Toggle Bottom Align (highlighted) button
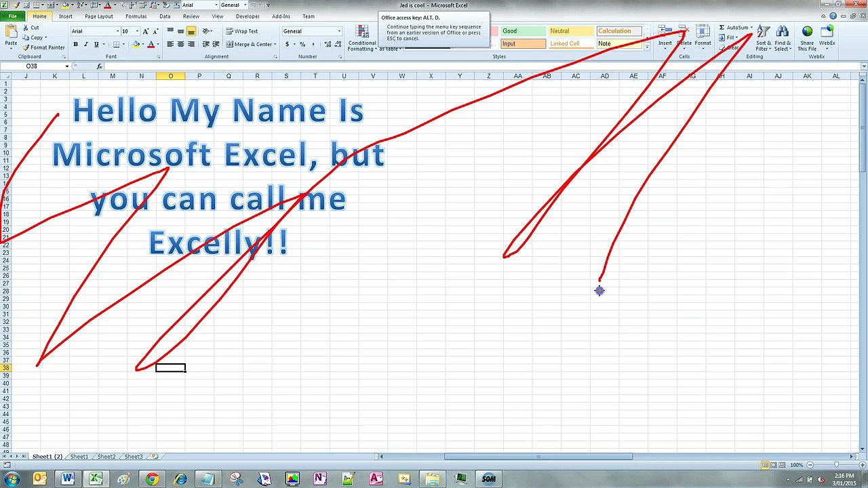868x488 pixels. tap(191, 31)
